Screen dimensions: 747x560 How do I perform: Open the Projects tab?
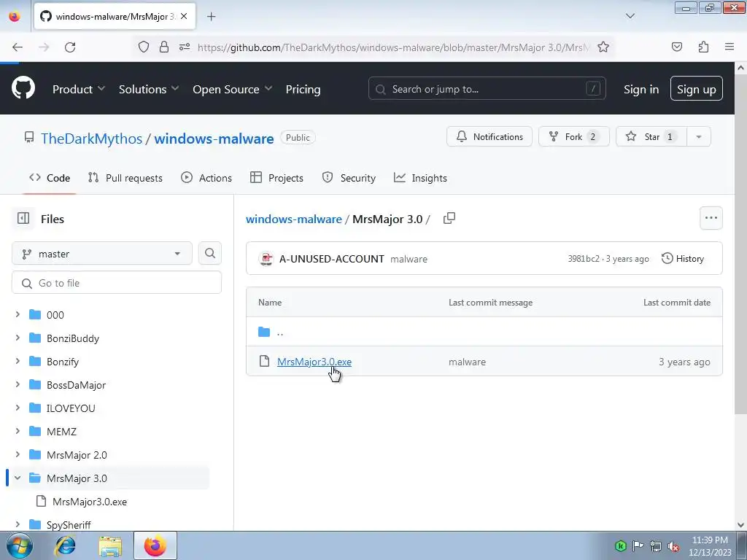[x=276, y=178]
